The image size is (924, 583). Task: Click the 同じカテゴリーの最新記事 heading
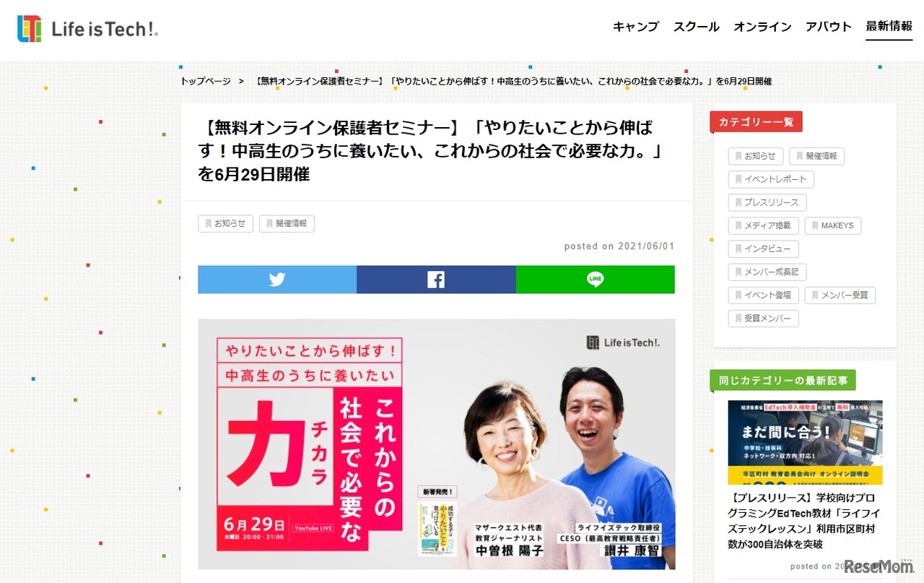tap(783, 380)
